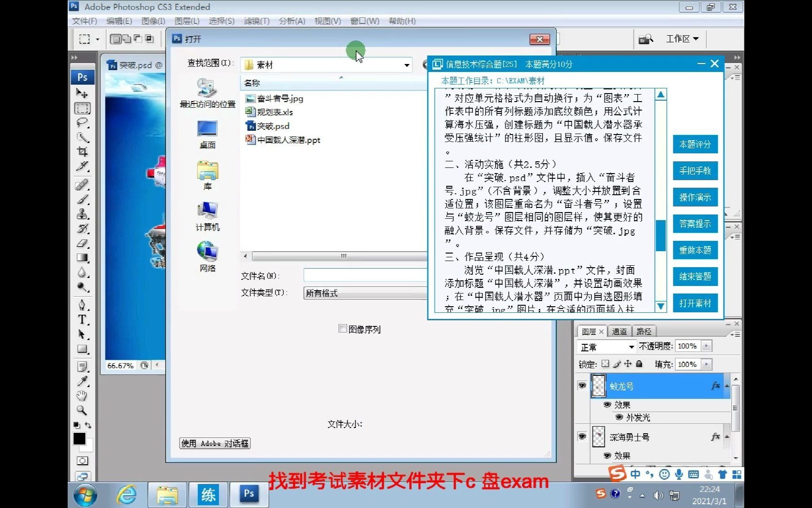Click the 文件名 input field
Image resolution: width=812 pixels, height=508 pixels.
[x=365, y=275]
